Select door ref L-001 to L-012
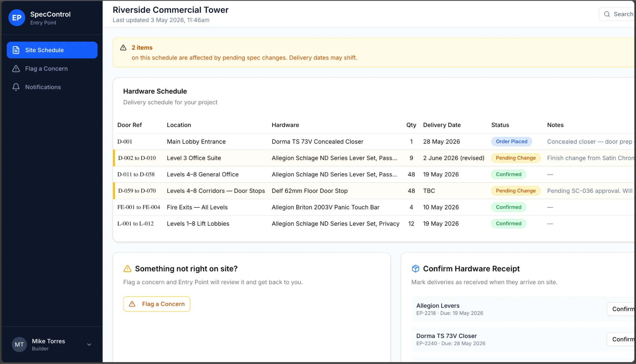 (136, 224)
